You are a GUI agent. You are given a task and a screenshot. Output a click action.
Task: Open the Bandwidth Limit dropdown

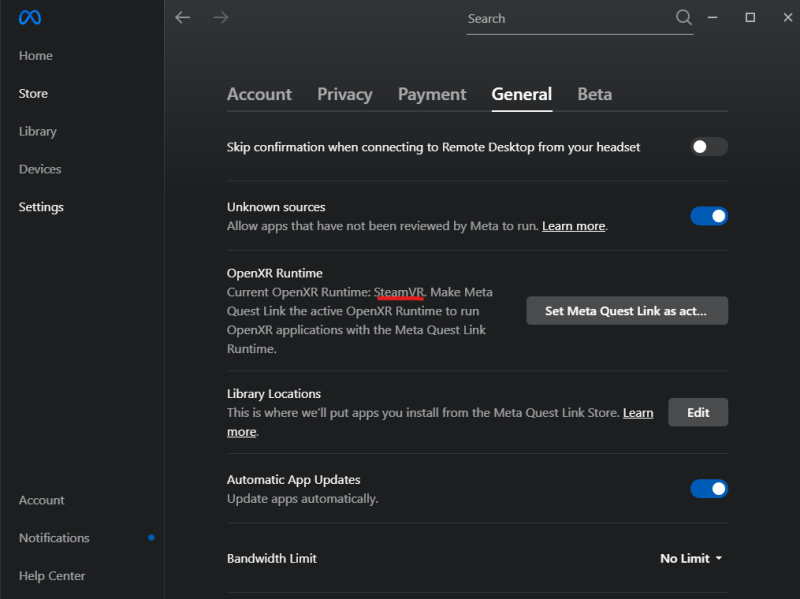pyautogui.click(x=691, y=558)
